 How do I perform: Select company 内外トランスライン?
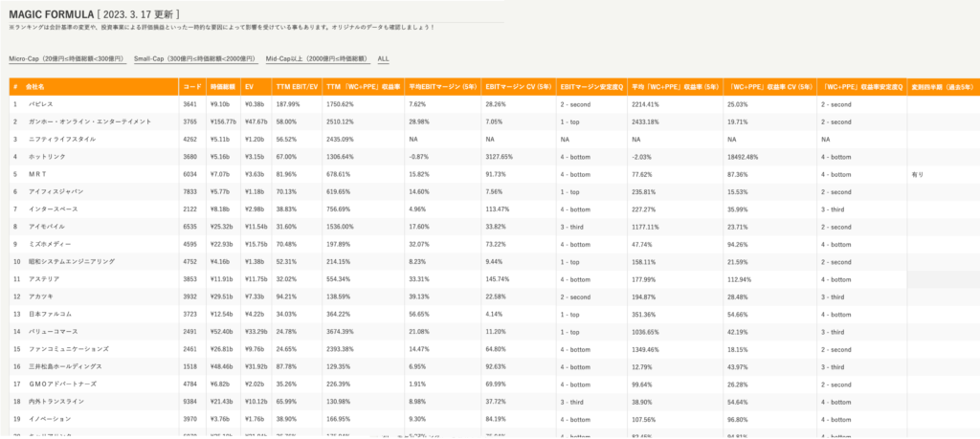pos(56,402)
